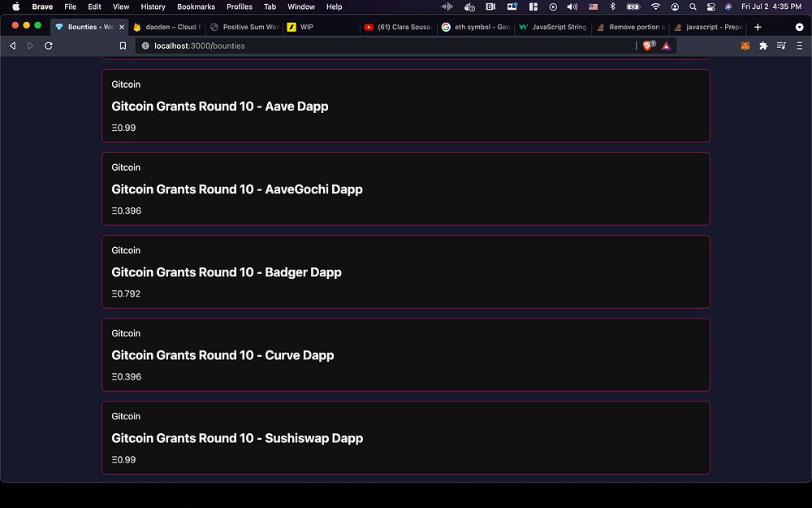Open the Bookmarks menu
Screen dimensions: 812x508
[x=196, y=7]
